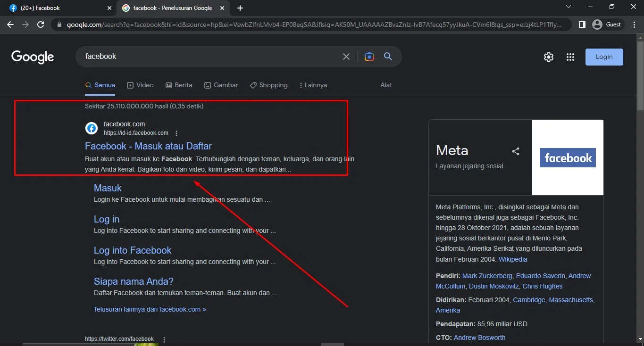Click result count text Sekitar 25.110.000.000
This screenshot has height=346, width=644.
pos(144,106)
